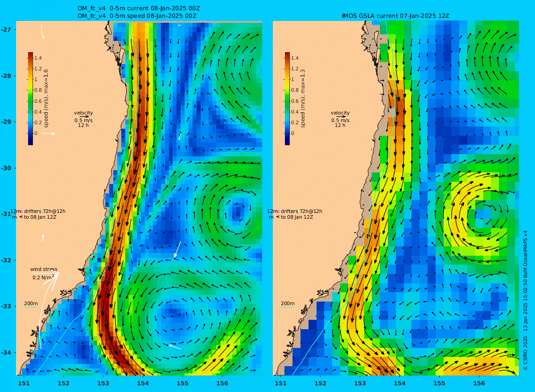Click the velocity scale arrow in the OM_fc_v4 map
The image size is (535, 392).
(83, 117)
